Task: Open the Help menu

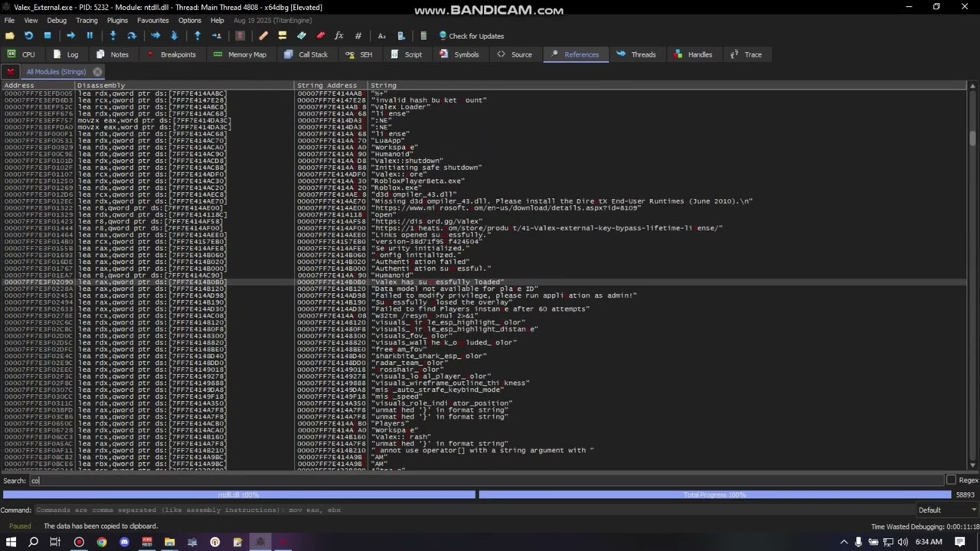Action: click(217, 21)
